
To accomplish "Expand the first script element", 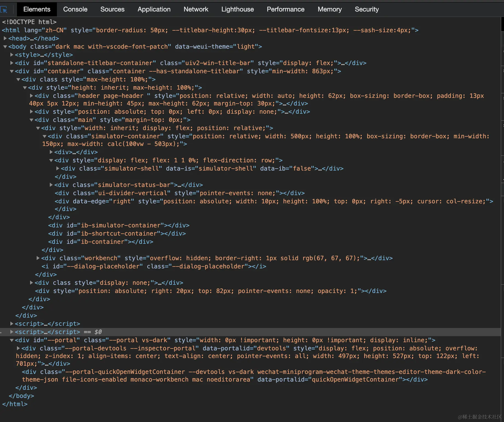I will point(11,324).
